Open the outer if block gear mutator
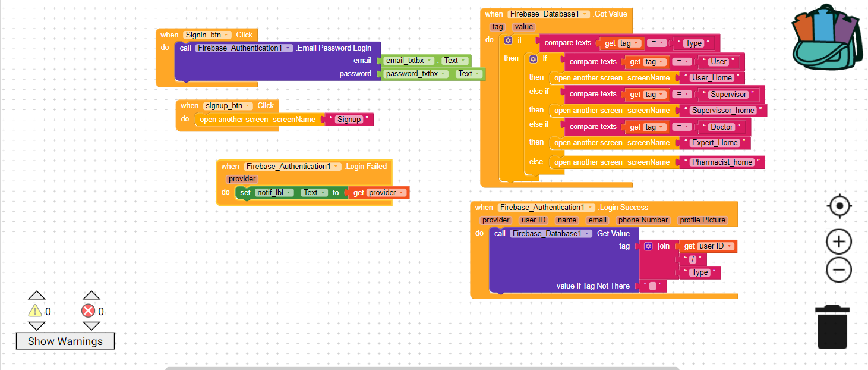 [x=508, y=40]
